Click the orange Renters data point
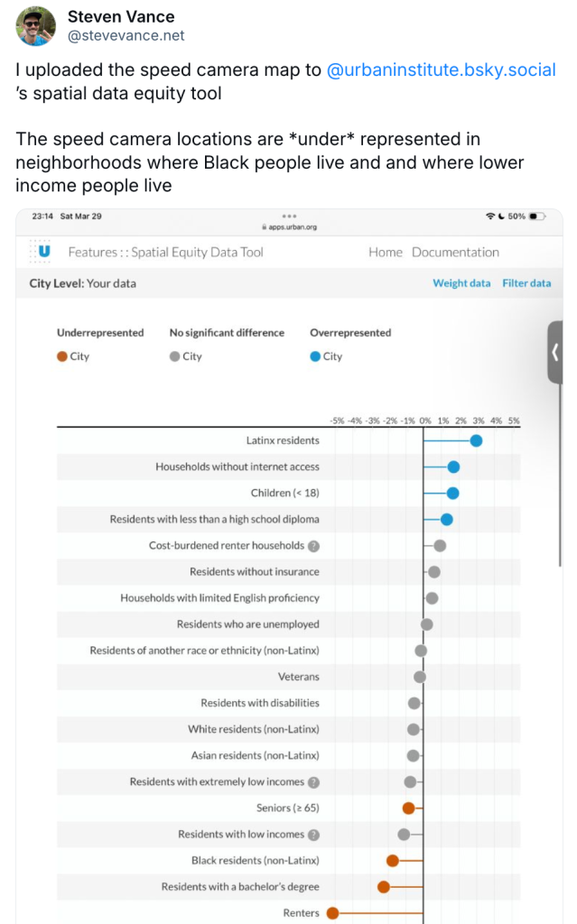This screenshot has height=924, width=577. point(332,913)
